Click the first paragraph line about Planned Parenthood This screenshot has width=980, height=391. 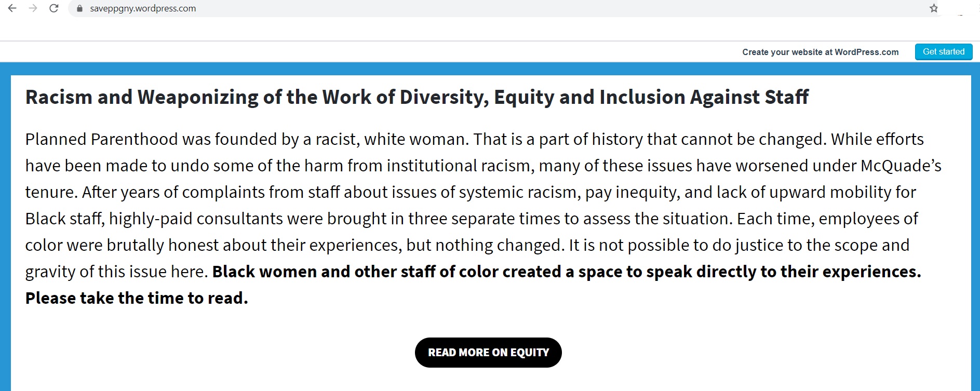pyautogui.click(x=474, y=139)
